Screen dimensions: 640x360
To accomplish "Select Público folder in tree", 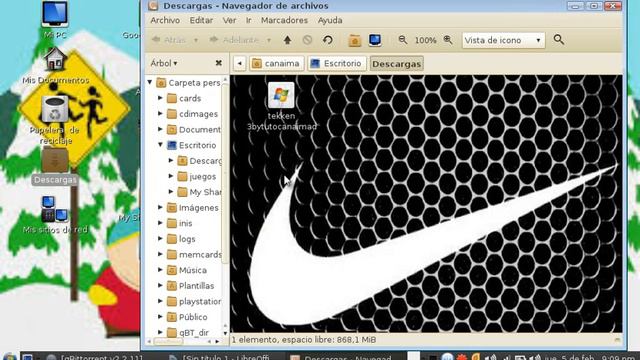I will pyautogui.click(x=187, y=317).
